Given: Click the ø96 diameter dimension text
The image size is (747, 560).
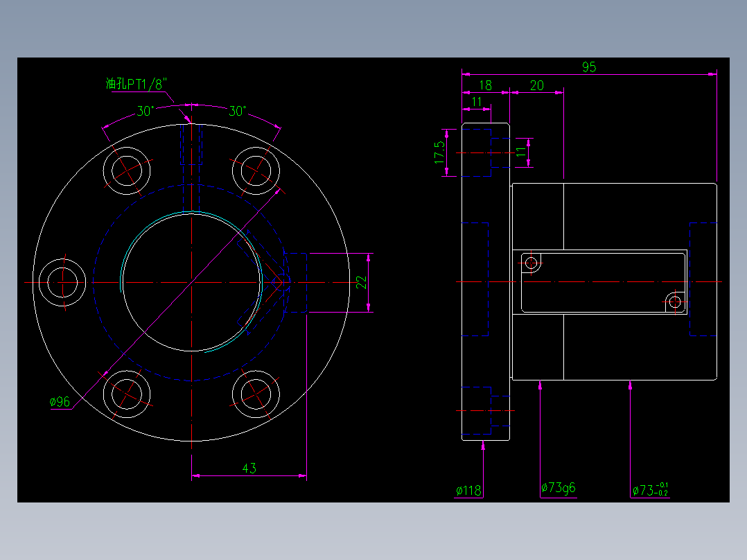Looking at the screenshot, I should [x=60, y=402].
